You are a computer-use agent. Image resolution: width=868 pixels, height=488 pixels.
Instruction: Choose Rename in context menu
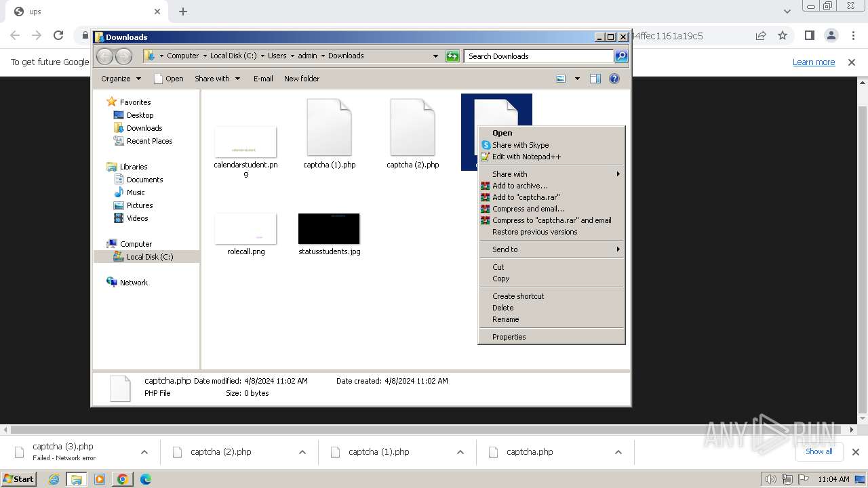point(551,319)
